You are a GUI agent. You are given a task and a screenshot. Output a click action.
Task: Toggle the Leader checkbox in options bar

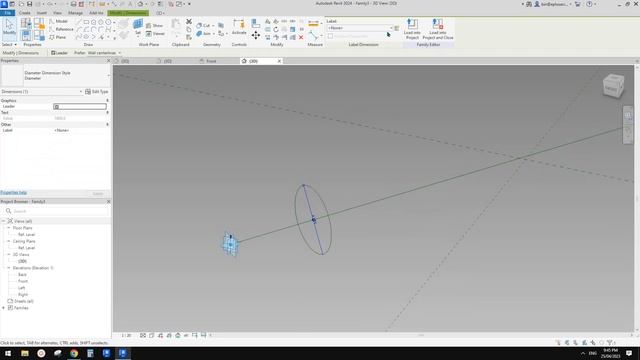click(x=53, y=53)
